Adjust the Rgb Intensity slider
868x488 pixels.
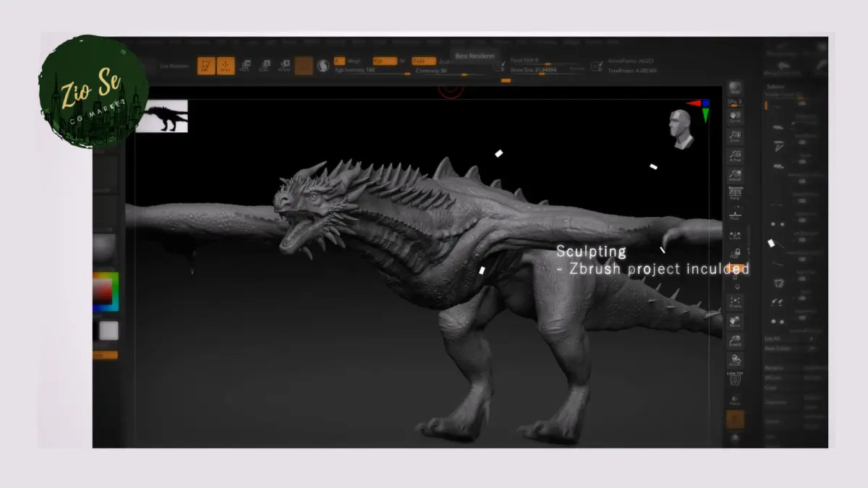pyautogui.click(x=372, y=71)
